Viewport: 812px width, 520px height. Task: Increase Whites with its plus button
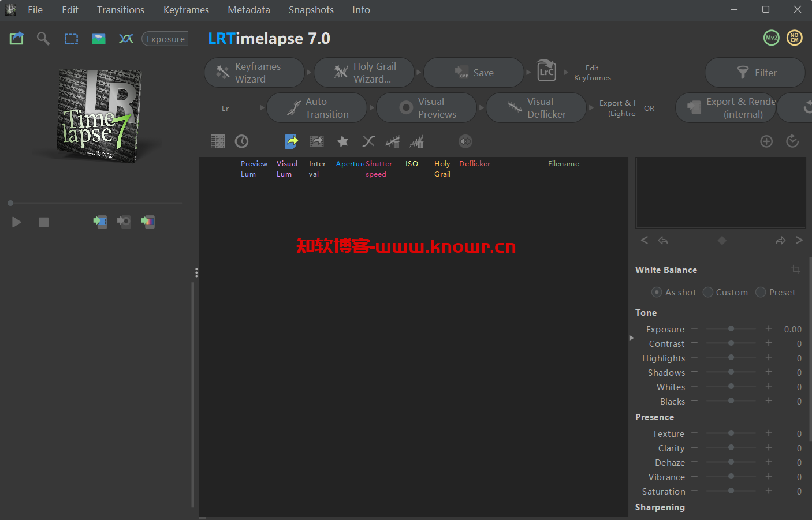769,386
